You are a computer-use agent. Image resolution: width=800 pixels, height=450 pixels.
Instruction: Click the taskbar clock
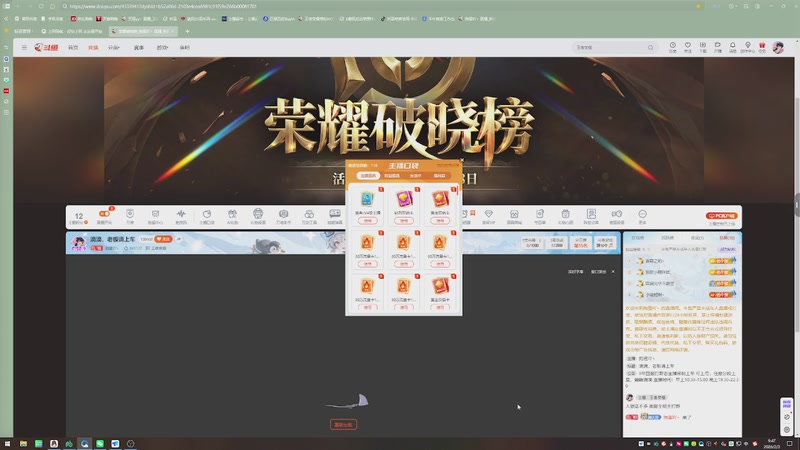pos(770,444)
